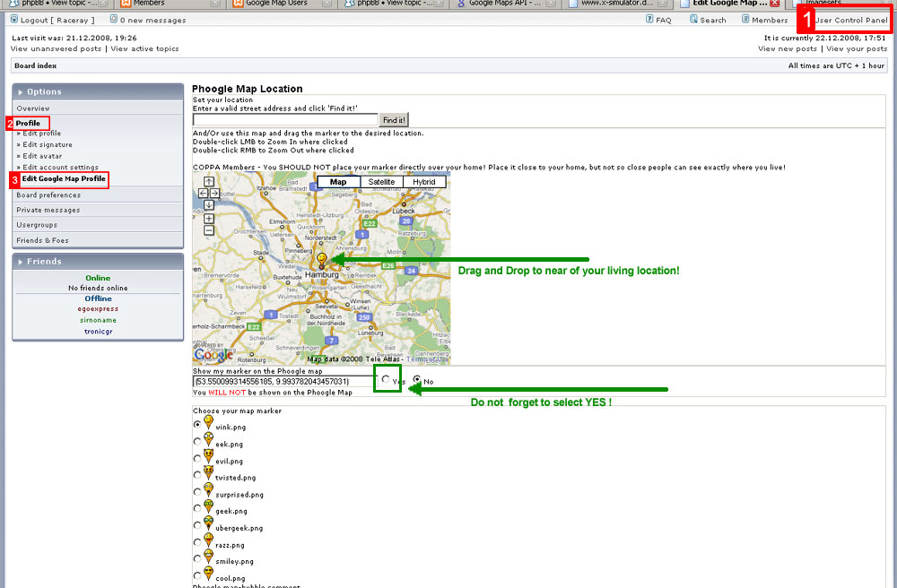Open View unanswered posts link

(x=56, y=48)
